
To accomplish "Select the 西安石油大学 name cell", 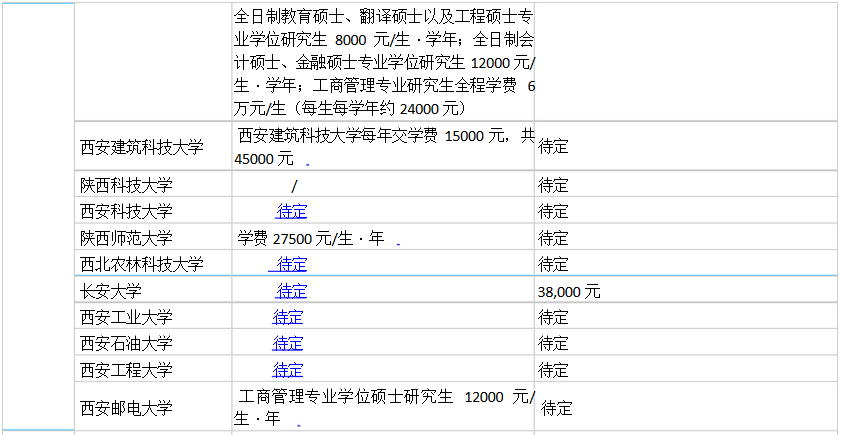I will tap(153, 343).
